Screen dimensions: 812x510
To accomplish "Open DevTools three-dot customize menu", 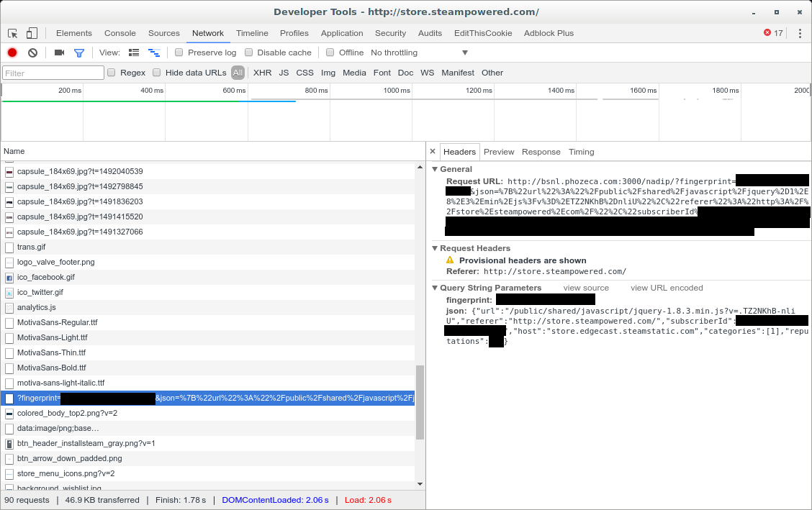I will (x=800, y=33).
